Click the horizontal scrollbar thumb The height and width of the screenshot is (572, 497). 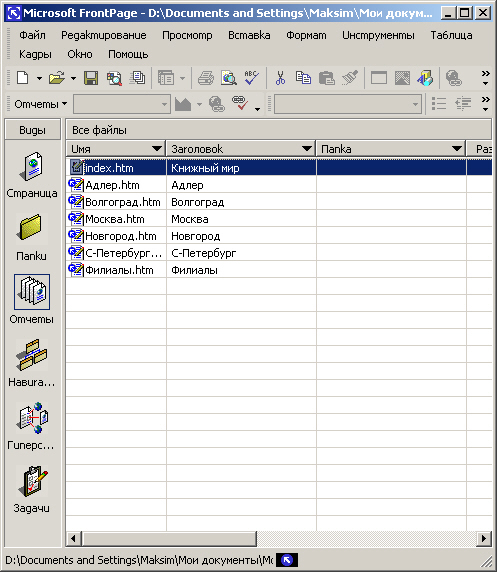(x=170, y=538)
